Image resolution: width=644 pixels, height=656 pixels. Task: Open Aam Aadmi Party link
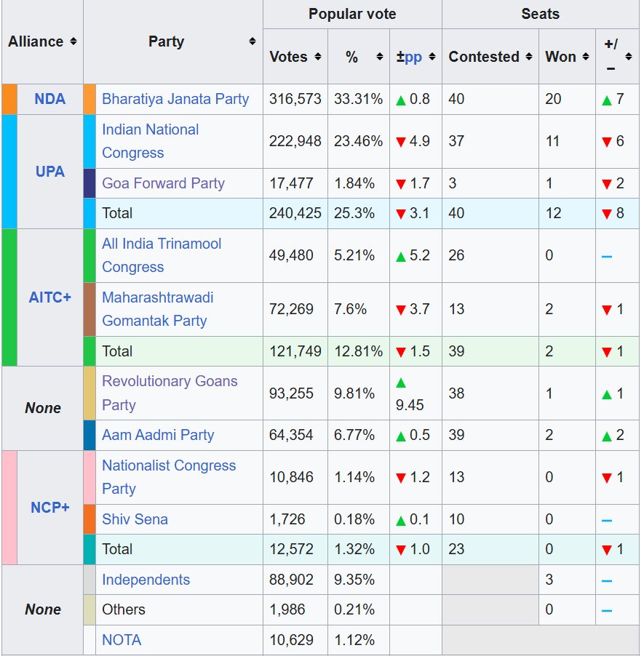click(x=158, y=435)
